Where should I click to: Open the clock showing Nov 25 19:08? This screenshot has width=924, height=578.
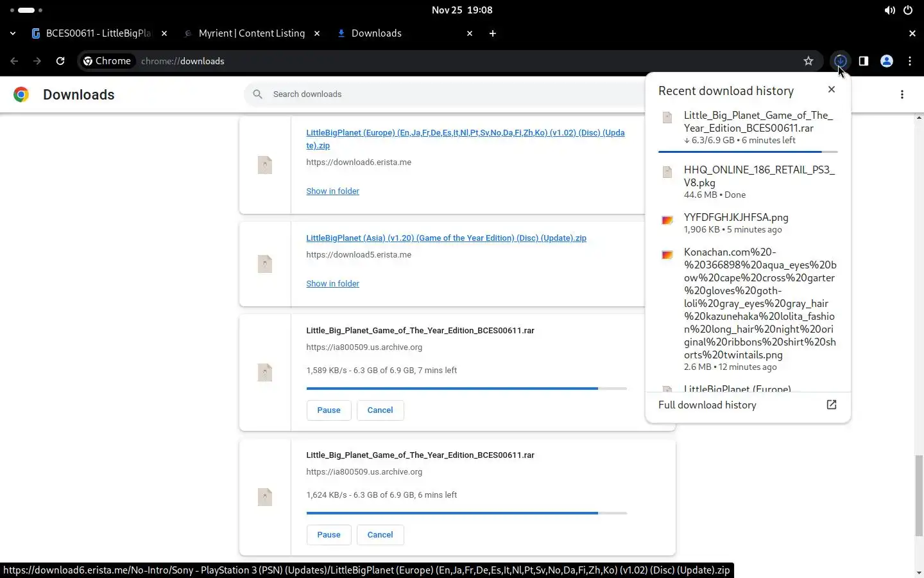point(462,10)
